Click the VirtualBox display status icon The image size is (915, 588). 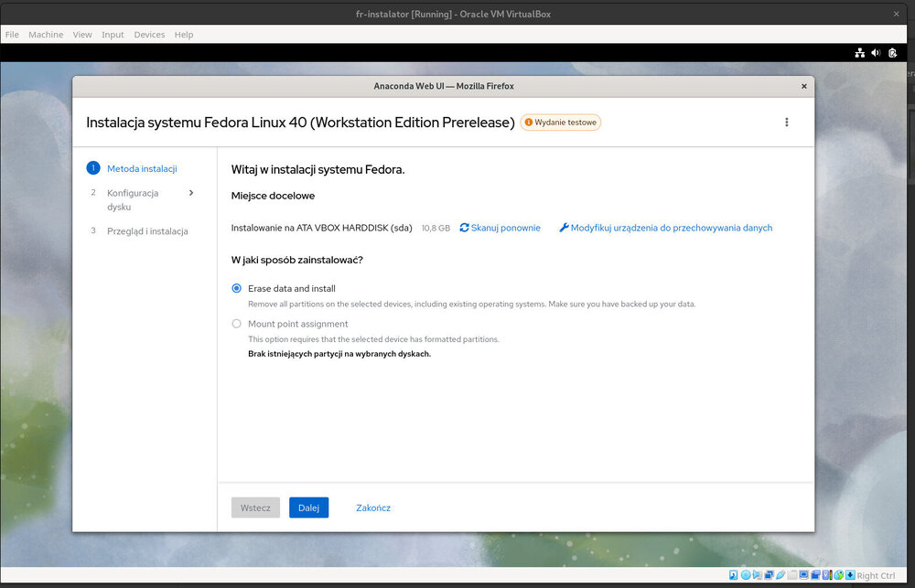(x=803, y=575)
